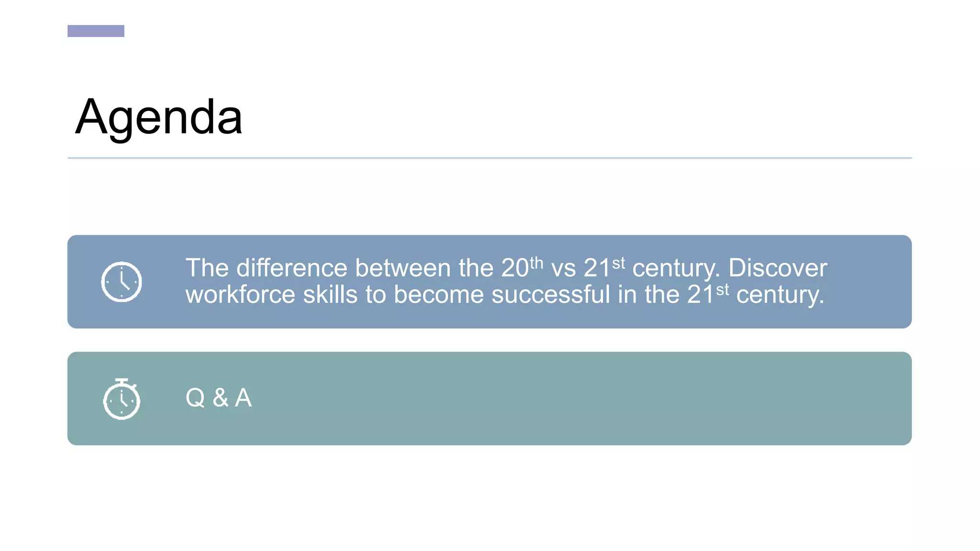Click the stopwatch icon beside Q & A
This screenshot has width=980, height=551.
click(x=122, y=399)
